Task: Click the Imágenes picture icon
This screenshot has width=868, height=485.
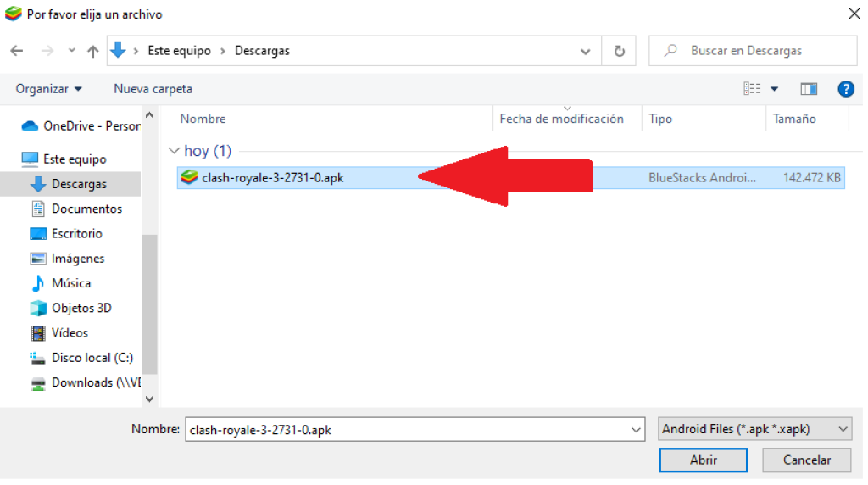Action: [x=37, y=259]
